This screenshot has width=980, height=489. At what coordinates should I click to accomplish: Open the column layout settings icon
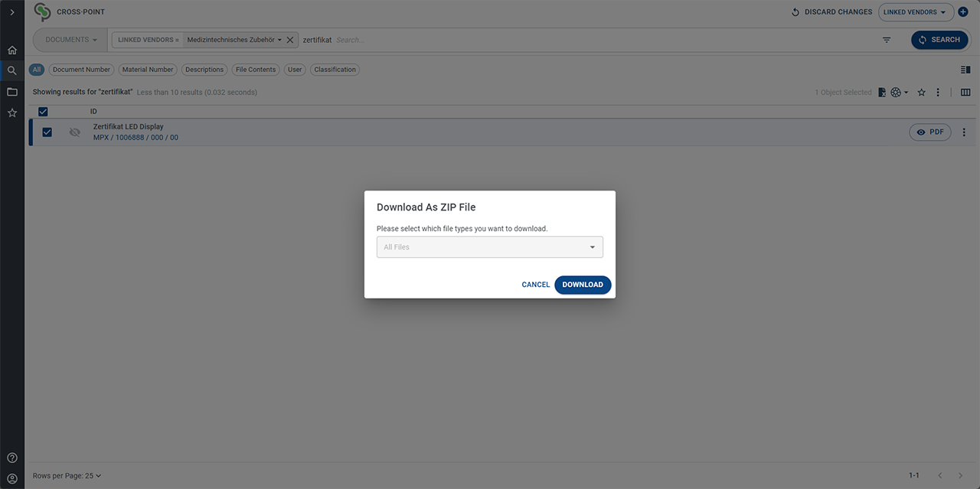tap(965, 92)
